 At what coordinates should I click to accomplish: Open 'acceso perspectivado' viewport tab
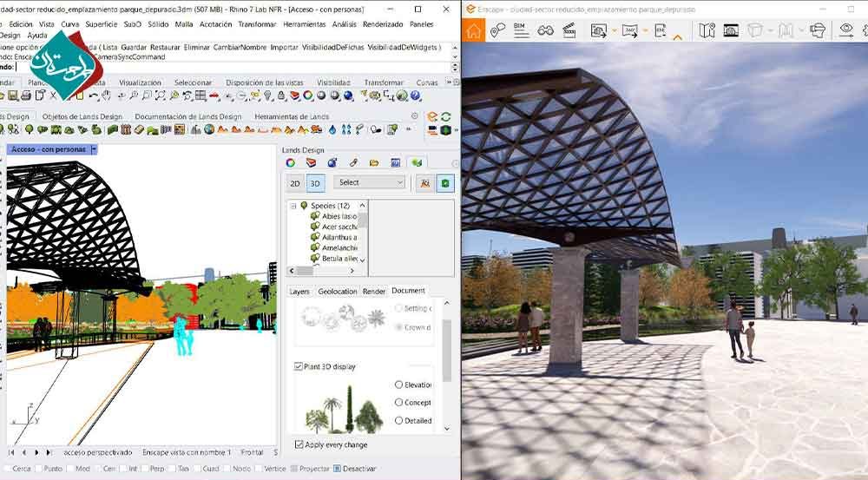[97, 452]
